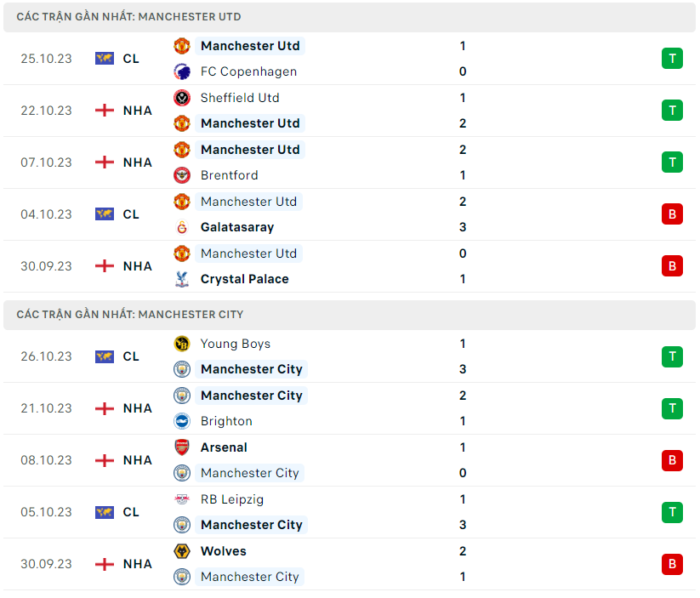Click the green T badge for the Copenhagen match
This screenshot has height=598, width=700.
pos(672,59)
